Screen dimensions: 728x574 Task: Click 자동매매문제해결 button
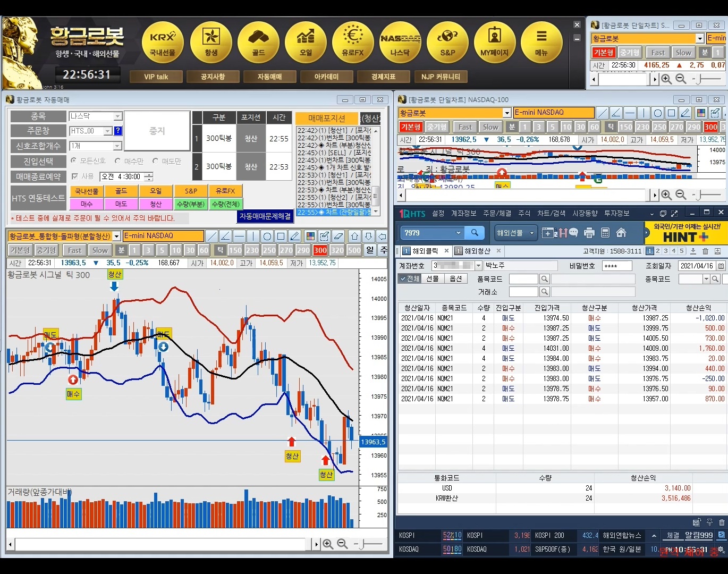265,216
